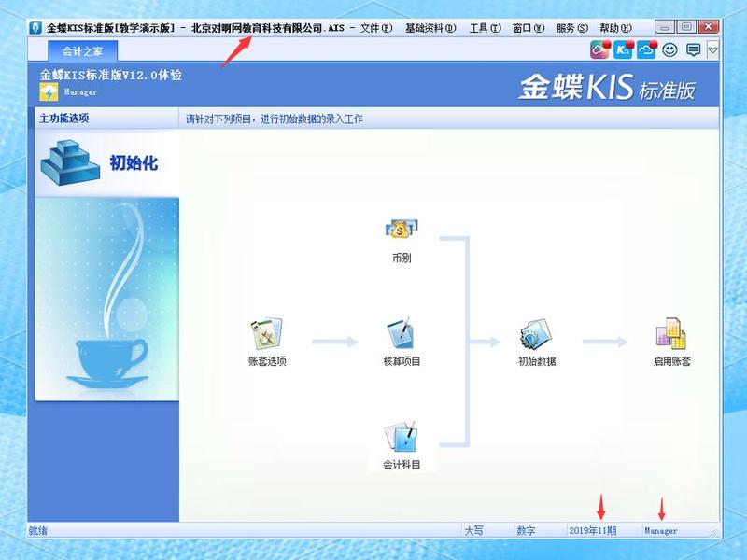Open the 工具(T) menu

coord(485,28)
